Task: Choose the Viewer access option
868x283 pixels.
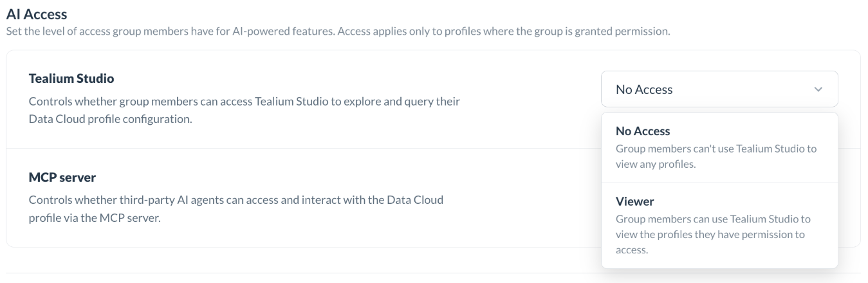Action: (x=719, y=225)
